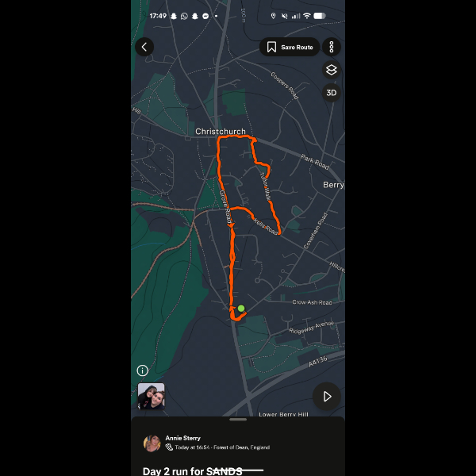This screenshot has height=476, width=476.
Task: Tap the Messenger notification icon
Action: [x=205, y=16]
